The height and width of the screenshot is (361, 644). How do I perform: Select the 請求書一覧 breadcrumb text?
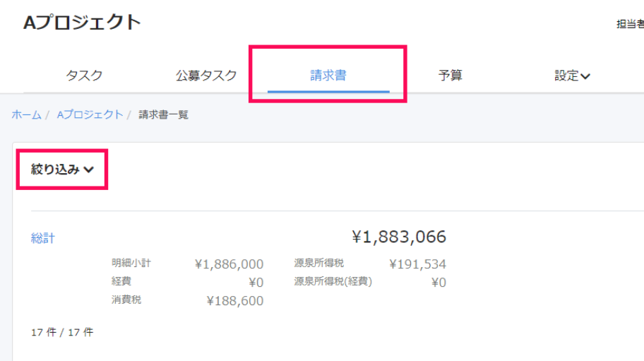pos(163,114)
